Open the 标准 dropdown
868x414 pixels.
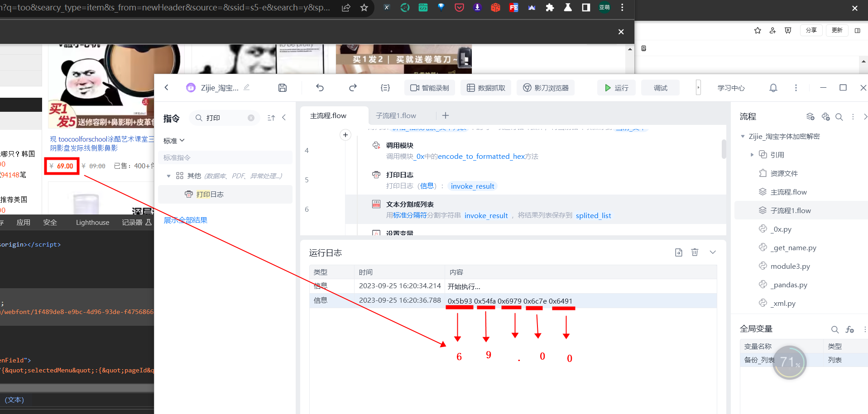point(174,141)
